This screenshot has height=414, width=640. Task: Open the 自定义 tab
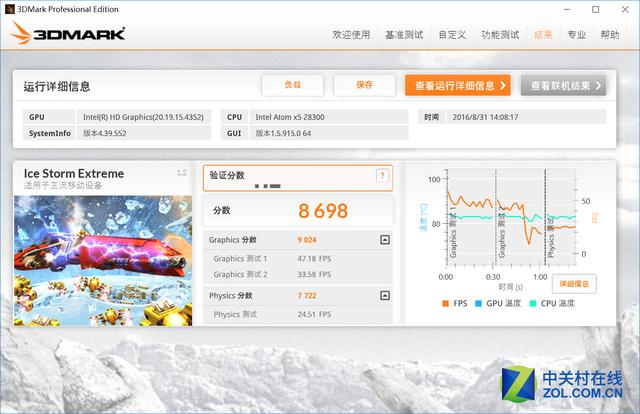tap(452, 35)
